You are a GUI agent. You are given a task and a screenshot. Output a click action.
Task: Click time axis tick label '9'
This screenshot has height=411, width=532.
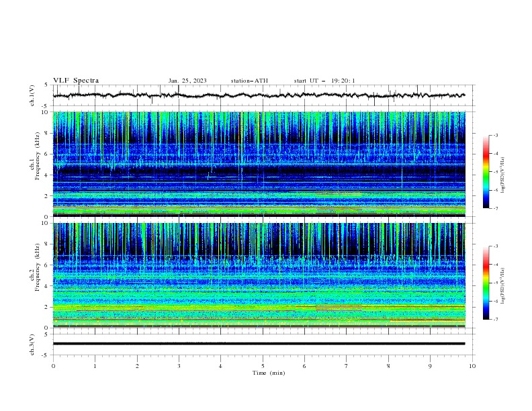[x=430, y=366]
